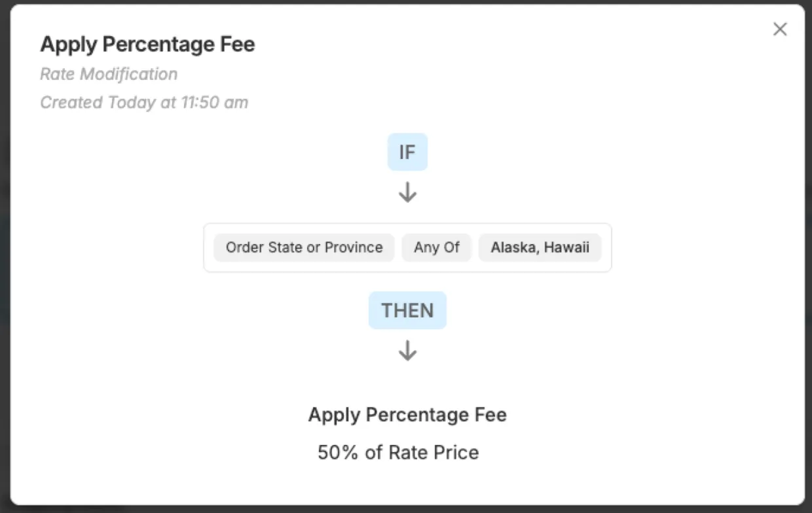
Task: Click the down arrow below IF
Action: (407, 192)
